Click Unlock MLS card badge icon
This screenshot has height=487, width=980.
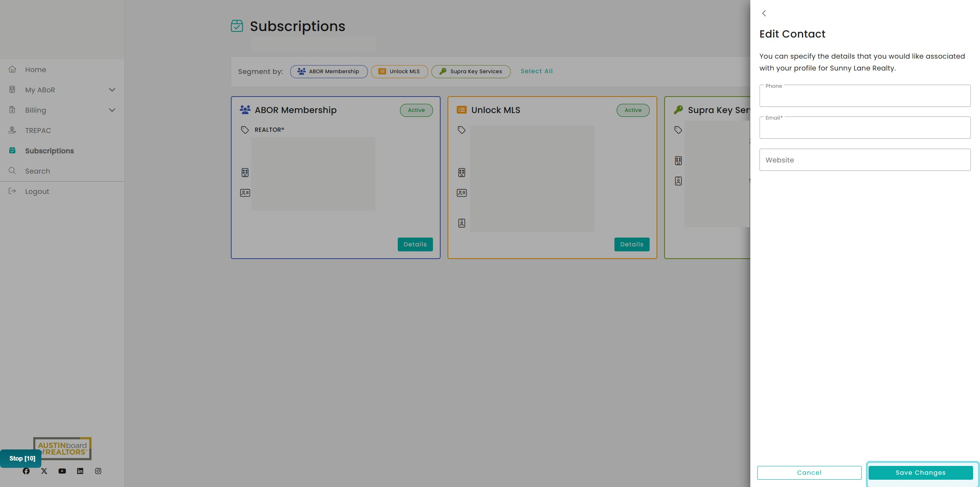(x=462, y=223)
